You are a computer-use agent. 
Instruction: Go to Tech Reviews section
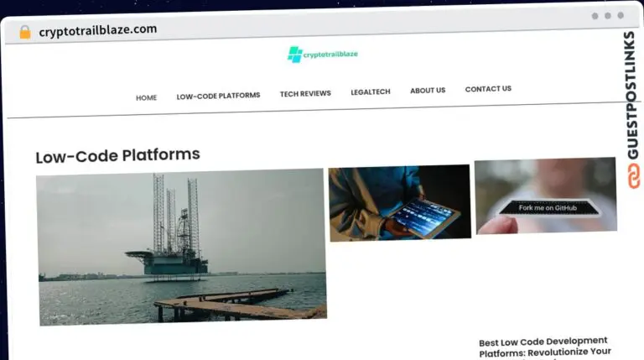(305, 94)
